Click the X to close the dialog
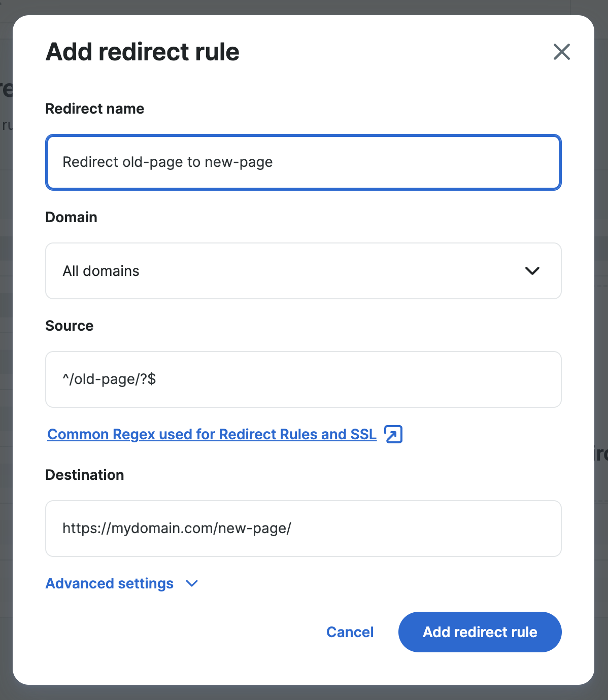The image size is (608, 700). pyautogui.click(x=561, y=52)
